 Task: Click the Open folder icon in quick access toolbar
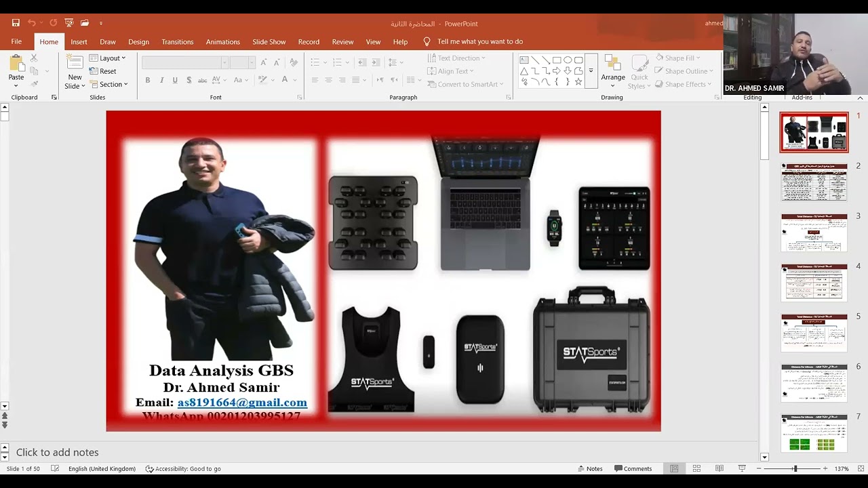pos(85,23)
